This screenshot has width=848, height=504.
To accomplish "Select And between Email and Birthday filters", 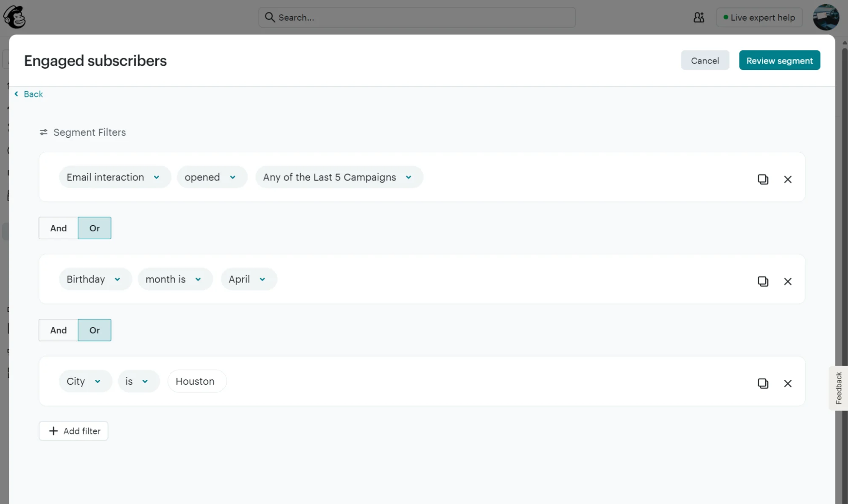I will pyautogui.click(x=59, y=228).
